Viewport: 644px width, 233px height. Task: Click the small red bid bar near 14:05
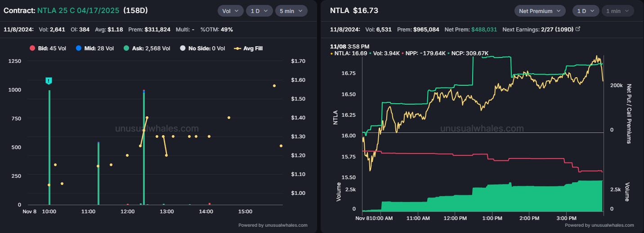pyautogui.click(x=210, y=204)
